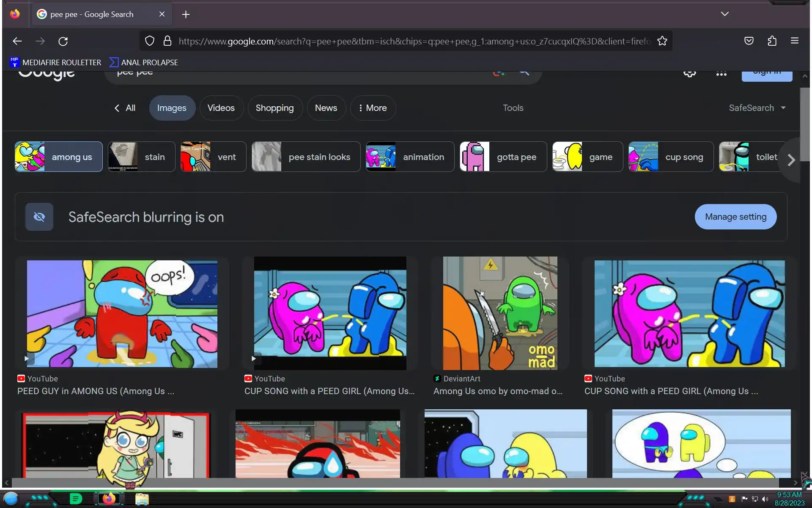Click the Firefox reload page icon
Screen dimensions: 812x508
pos(63,41)
